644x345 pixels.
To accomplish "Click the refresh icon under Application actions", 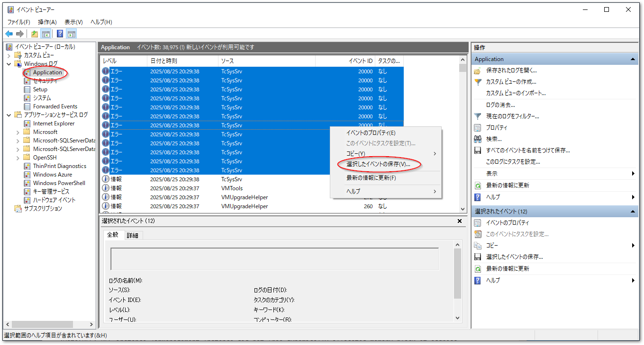I will tap(478, 186).
